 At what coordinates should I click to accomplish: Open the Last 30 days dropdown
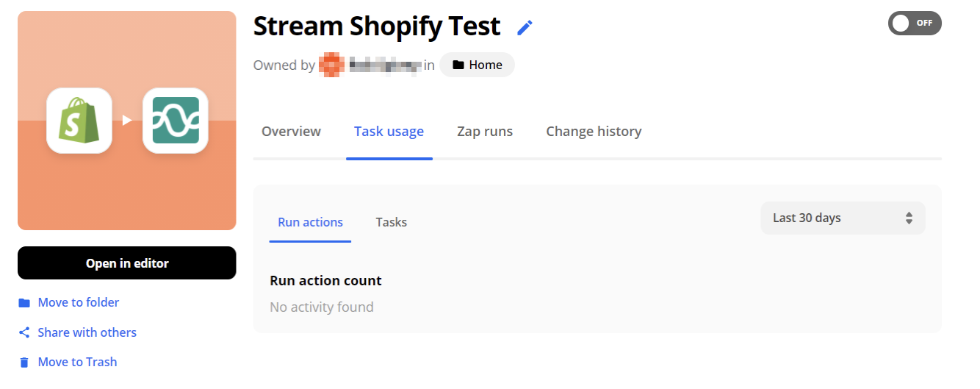(843, 218)
